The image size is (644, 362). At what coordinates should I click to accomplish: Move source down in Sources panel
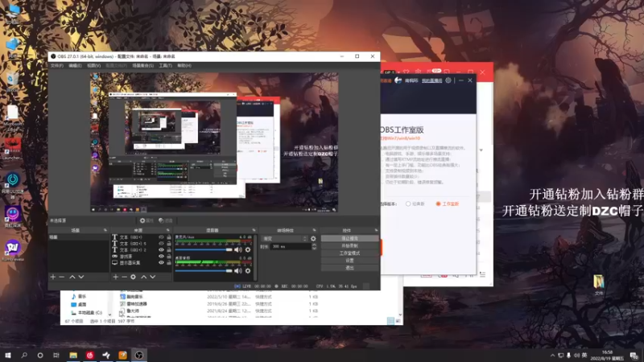[x=153, y=277]
